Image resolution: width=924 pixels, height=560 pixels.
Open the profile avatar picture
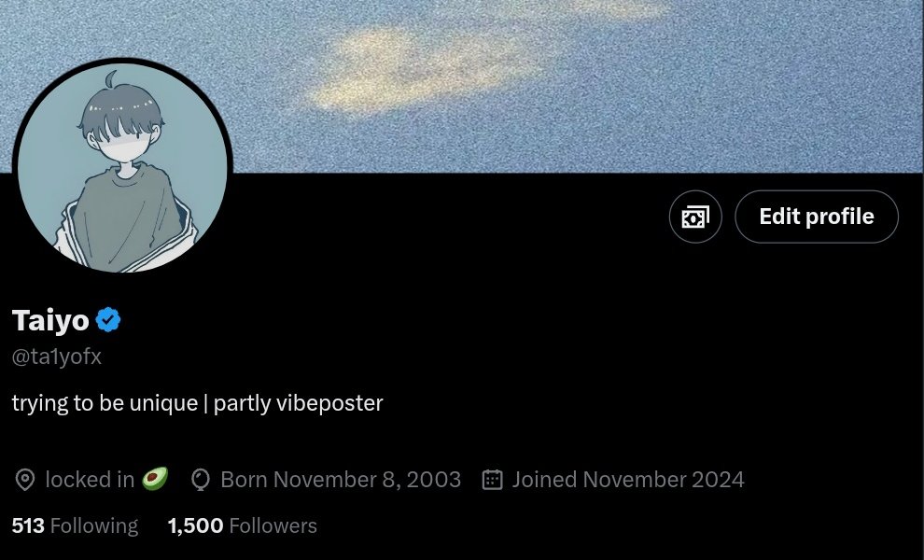point(122,167)
